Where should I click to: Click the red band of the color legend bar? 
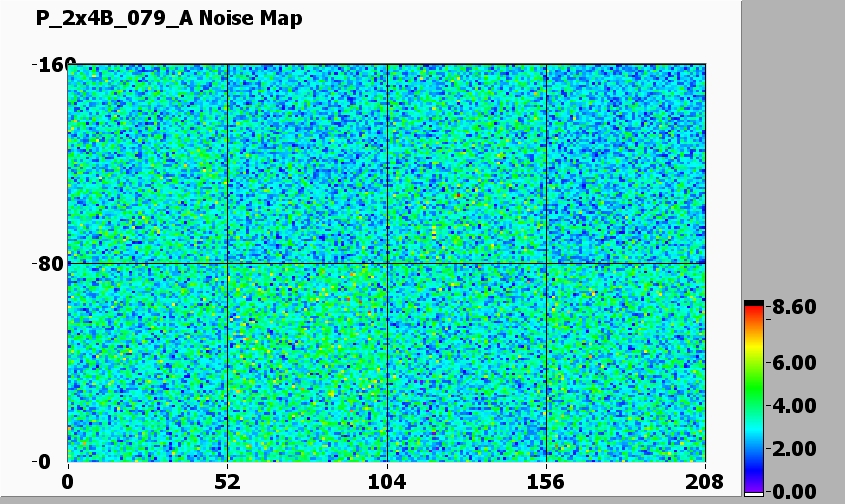[x=754, y=318]
